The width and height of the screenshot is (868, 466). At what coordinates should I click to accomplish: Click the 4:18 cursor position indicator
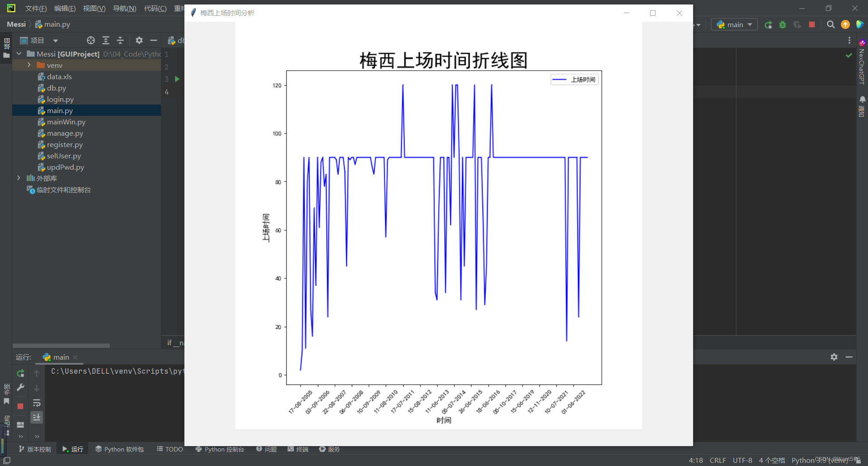(x=696, y=460)
